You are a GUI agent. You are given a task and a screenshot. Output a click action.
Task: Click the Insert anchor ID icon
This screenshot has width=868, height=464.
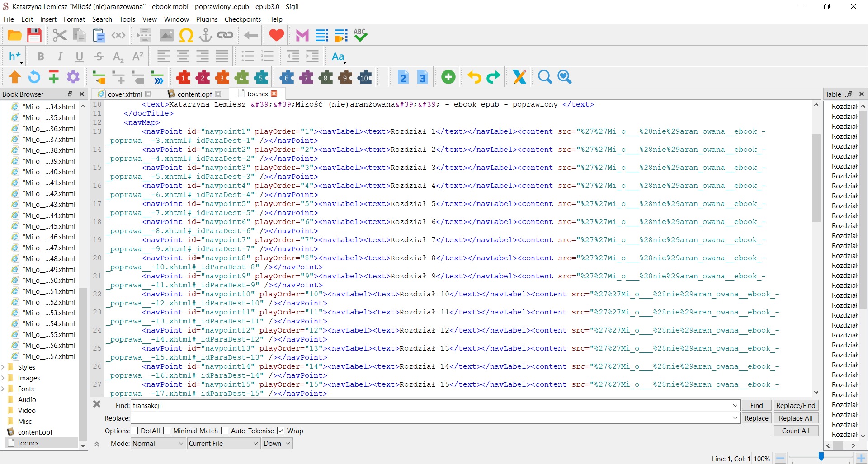(206, 35)
